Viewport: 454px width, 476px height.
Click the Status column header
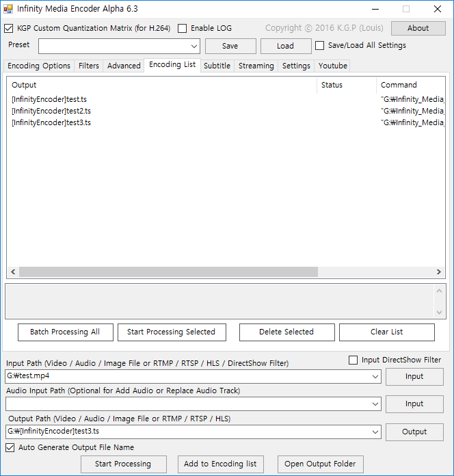(347, 85)
